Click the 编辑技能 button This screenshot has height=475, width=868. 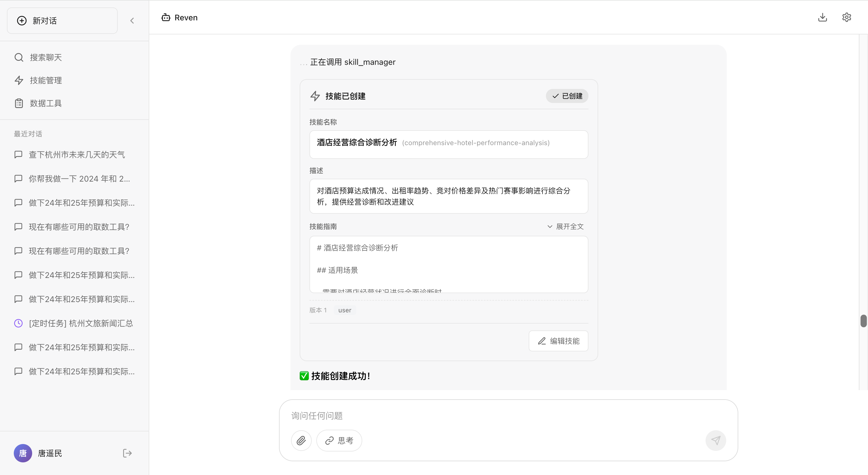coord(558,341)
